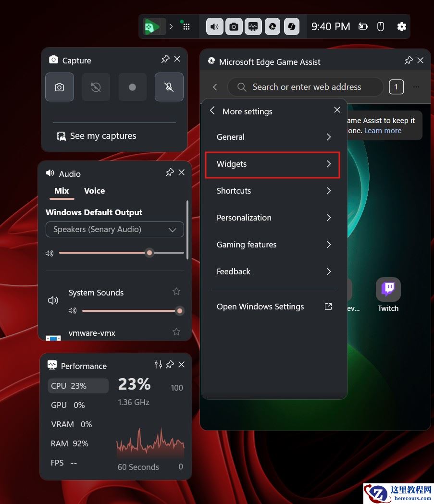Screen dimensions: 434x504
Task: Adjust the Windows Default Output volume slider
Action: (149, 253)
